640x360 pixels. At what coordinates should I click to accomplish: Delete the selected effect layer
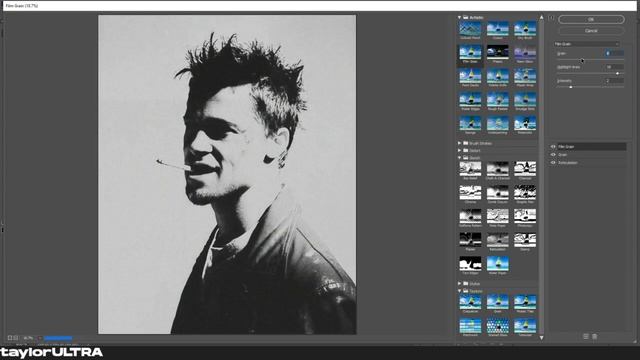tap(594, 336)
